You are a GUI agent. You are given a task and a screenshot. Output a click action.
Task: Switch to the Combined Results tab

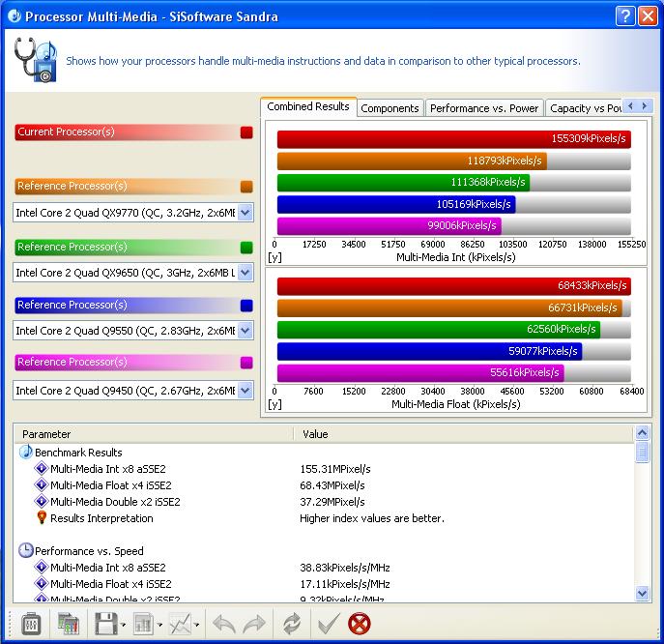coord(308,106)
